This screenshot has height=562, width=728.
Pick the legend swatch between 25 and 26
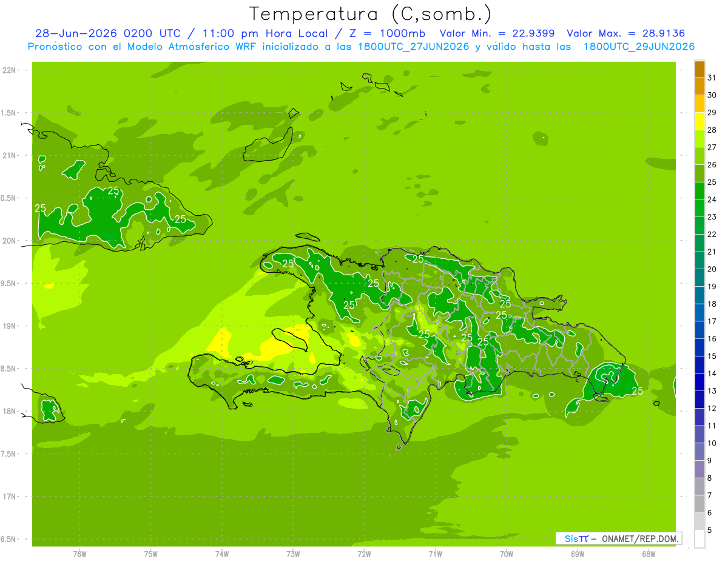click(699, 173)
